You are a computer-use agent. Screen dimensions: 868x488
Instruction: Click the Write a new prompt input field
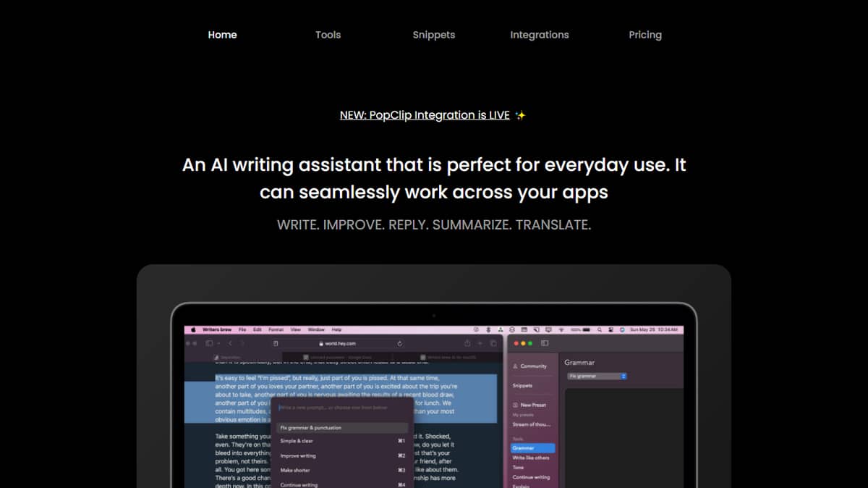coord(341,408)
